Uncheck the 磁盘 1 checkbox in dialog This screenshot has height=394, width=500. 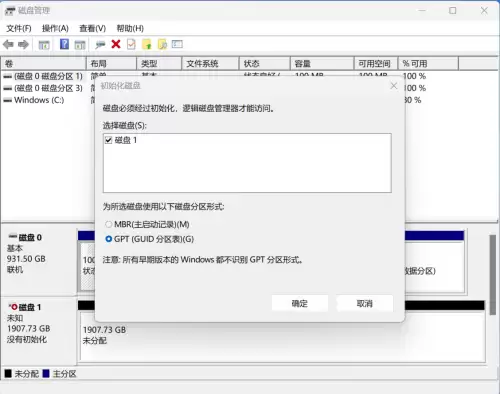click(108, 140)
